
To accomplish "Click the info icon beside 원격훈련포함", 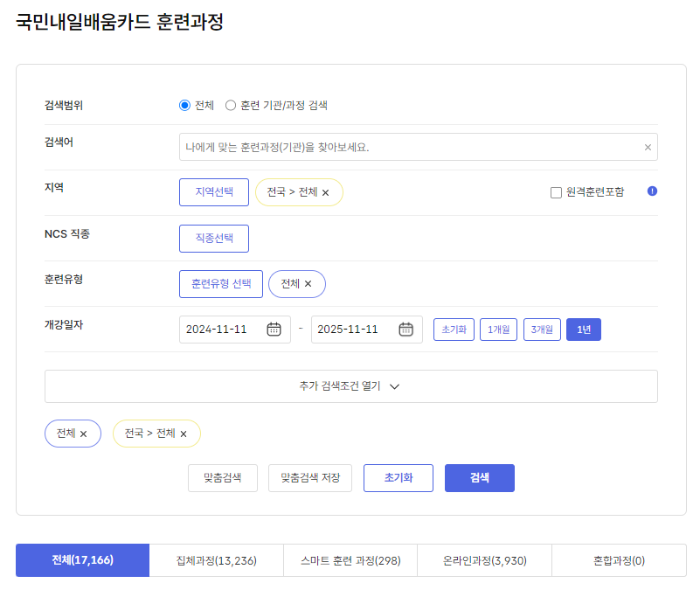I will (652, 192).
